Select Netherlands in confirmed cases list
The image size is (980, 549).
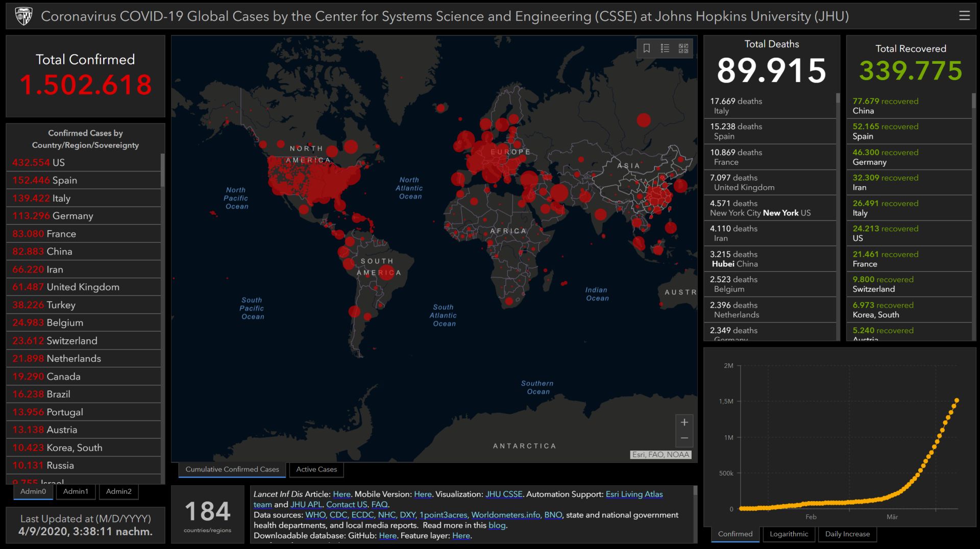click(x=83, y=358)
